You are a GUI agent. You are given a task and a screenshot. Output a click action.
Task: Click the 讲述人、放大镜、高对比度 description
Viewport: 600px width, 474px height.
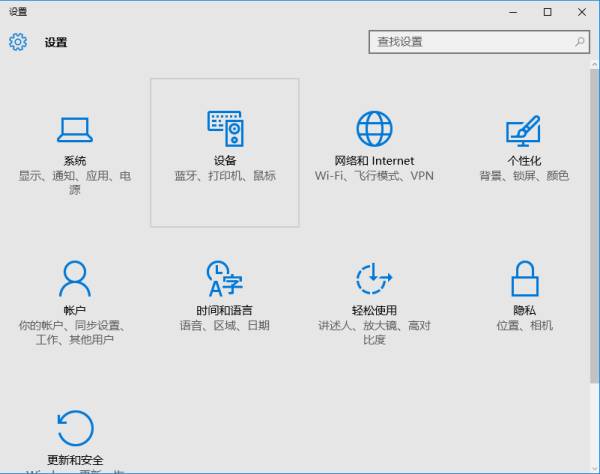coord(374,332)
